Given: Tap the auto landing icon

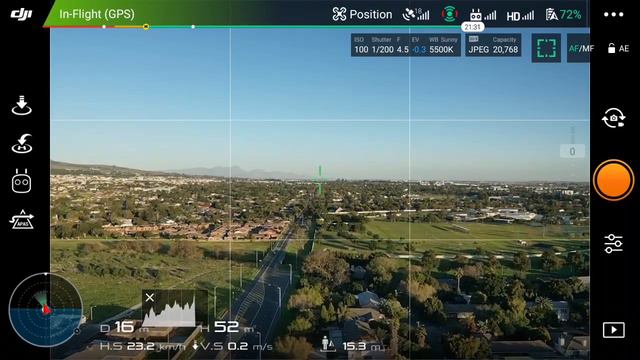Looking at the screenshot, I should pyautogui.click(x=22, y=106).
